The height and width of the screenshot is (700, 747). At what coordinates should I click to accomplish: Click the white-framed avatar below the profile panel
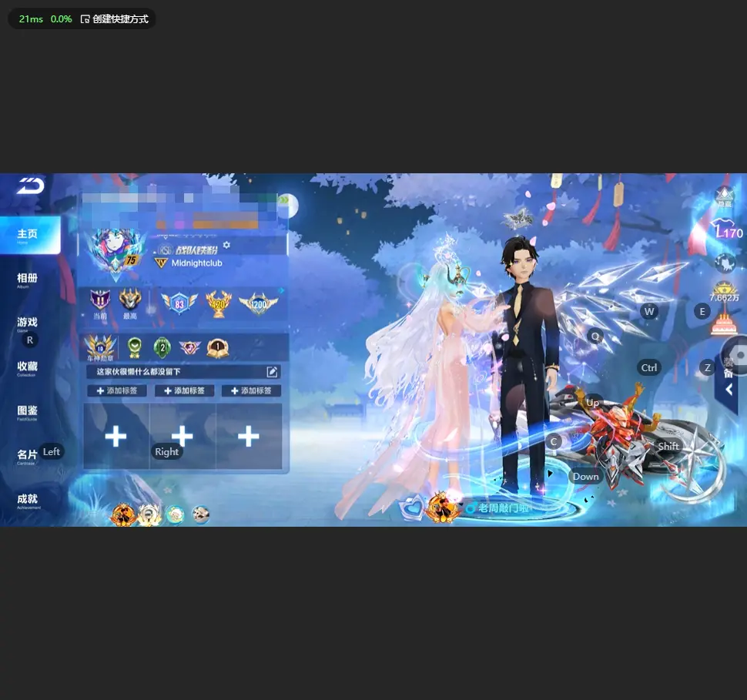(149, 514)
